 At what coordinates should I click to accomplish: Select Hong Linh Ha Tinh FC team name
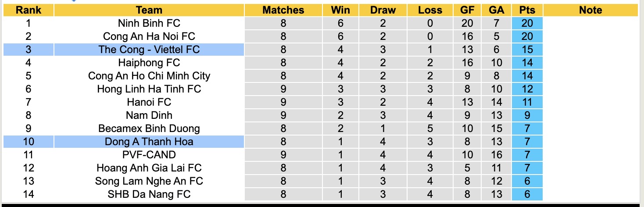pyautogui.click(x=149, y=89)
